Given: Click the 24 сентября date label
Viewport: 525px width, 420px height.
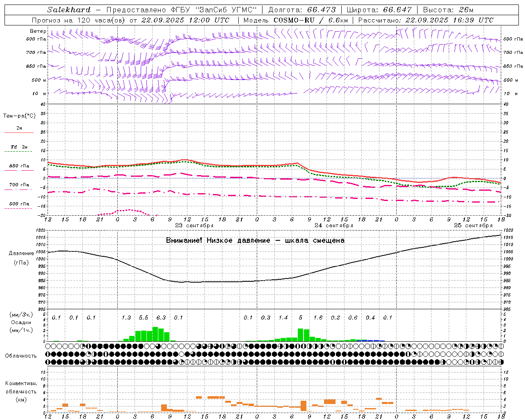Looking at the screenshot, I should (334, 226).
